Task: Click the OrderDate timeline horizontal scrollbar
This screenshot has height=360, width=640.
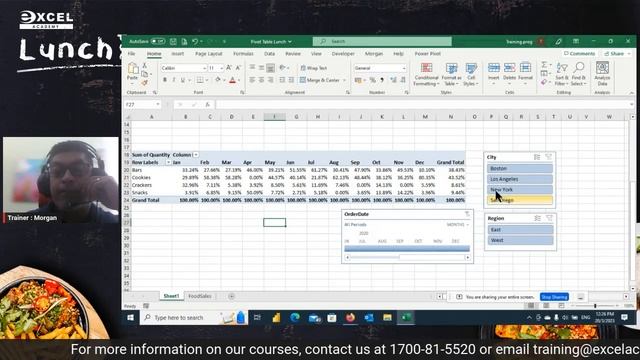Action: pos(407,258)
